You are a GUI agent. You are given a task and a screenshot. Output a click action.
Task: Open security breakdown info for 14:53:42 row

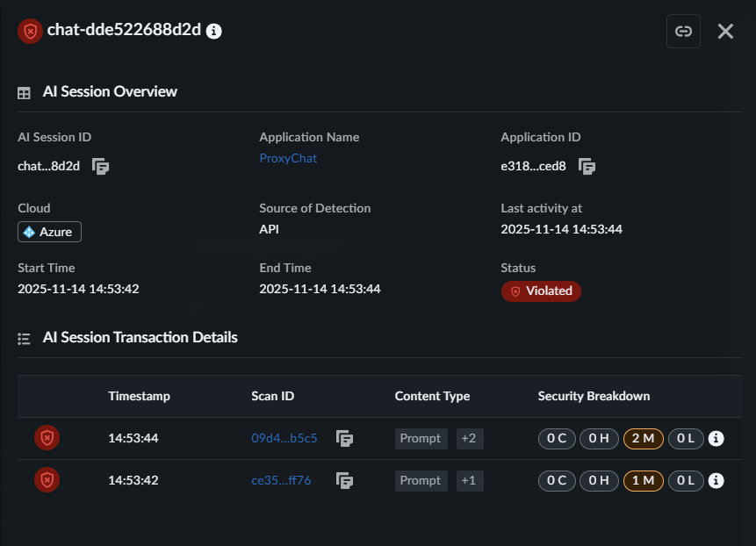point(716,480)
